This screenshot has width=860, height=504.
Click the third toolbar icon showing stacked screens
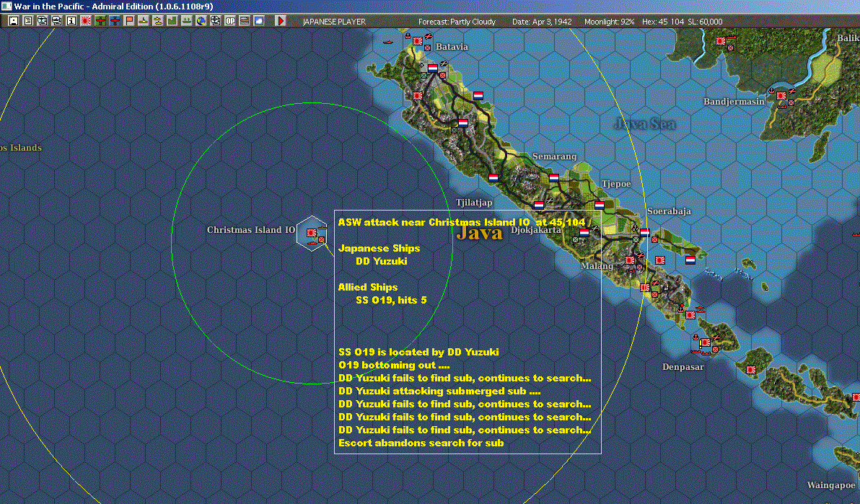(x=43, y=21)
